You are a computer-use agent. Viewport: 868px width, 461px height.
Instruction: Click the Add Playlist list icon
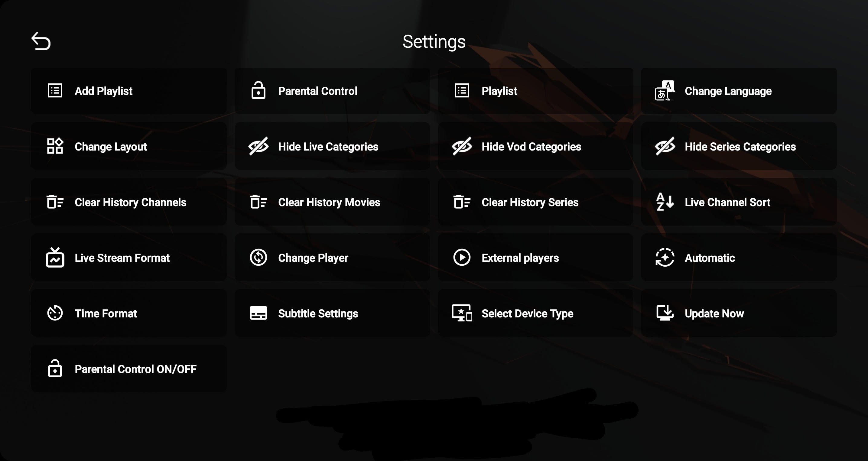pos(55,91)
